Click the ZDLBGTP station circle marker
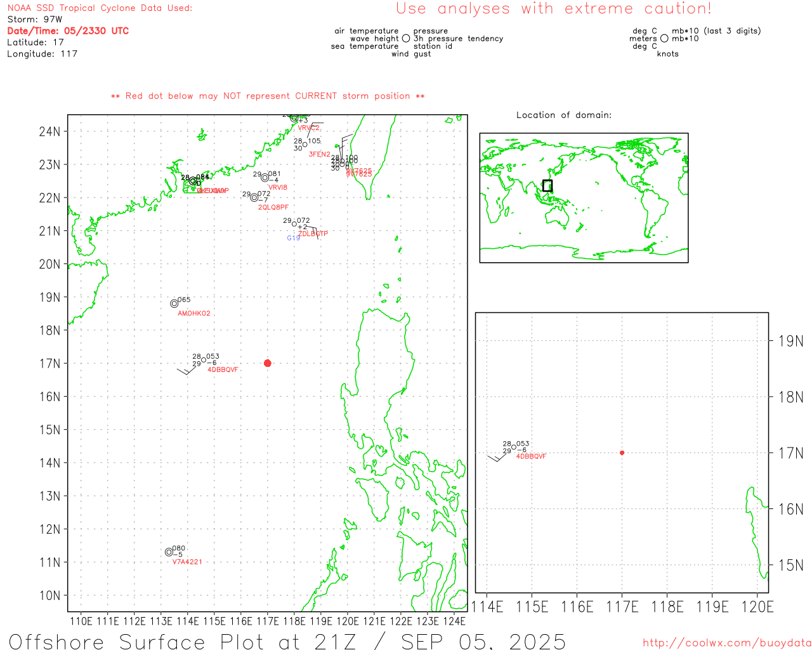This screenshot has width=812, height=650. [294, 223]
